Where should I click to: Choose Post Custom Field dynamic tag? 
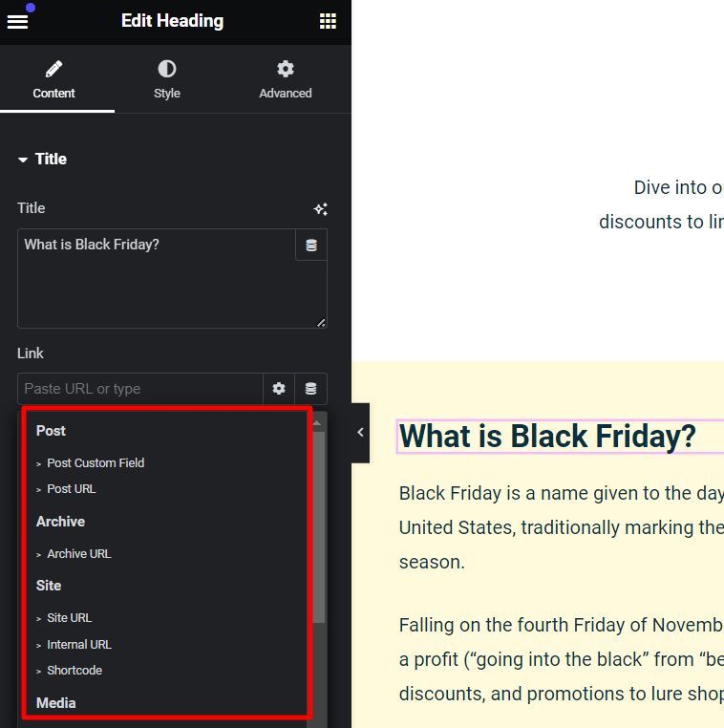tap(96, 463)
